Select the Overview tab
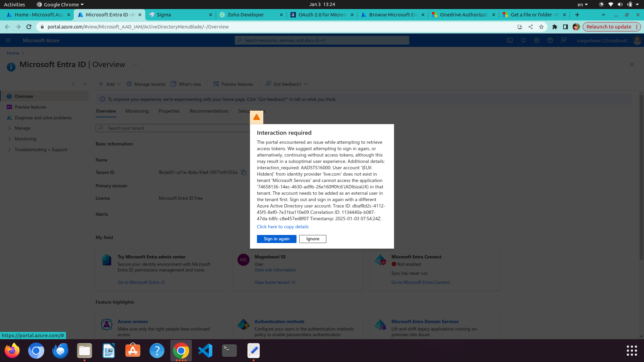Screen dimensions: 644x362 [x=106, y=111]
